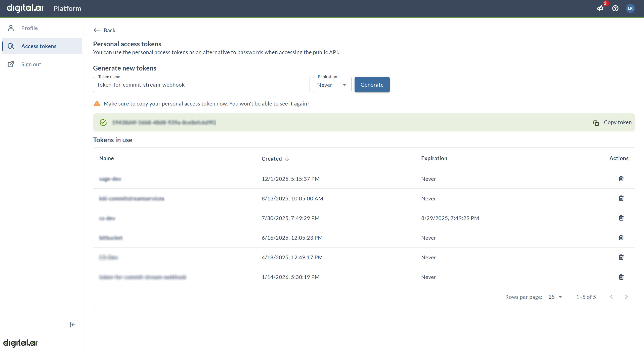Image resolution: width=644 pixels, height=352 pixels.
Task: Delete the token expiring 8/29/2025
Action: [621, 218]
